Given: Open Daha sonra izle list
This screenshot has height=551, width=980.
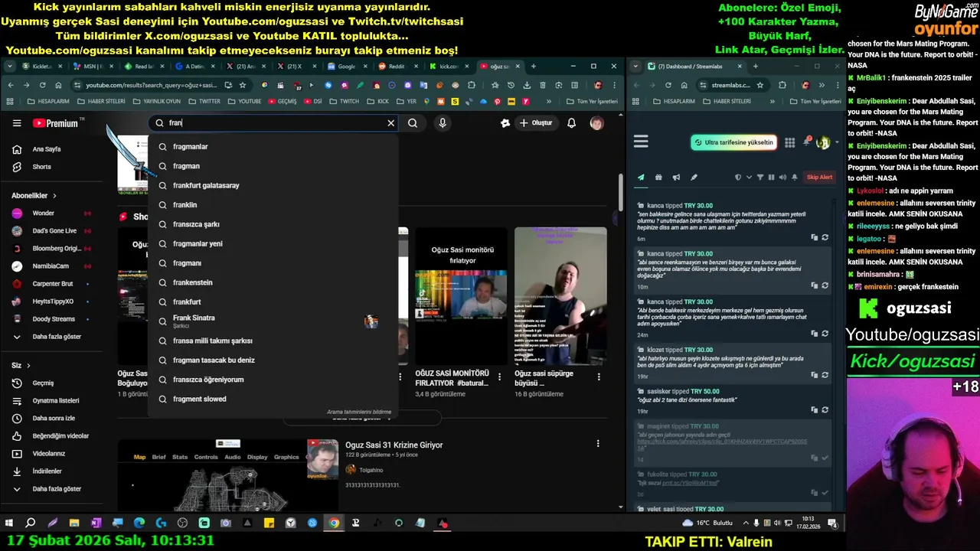Looking at the screenshot, I should pos(52,419).
